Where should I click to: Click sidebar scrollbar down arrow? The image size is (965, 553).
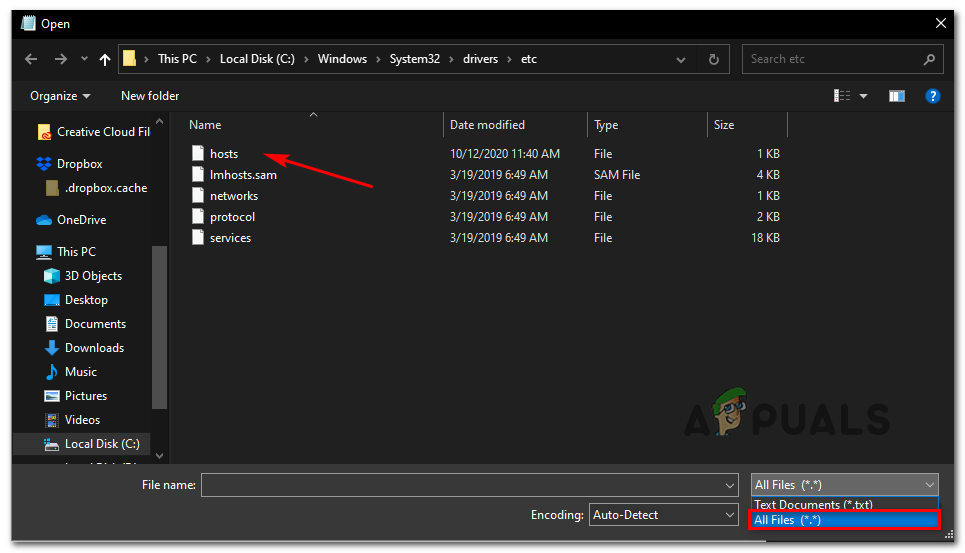tap(159, 455)
